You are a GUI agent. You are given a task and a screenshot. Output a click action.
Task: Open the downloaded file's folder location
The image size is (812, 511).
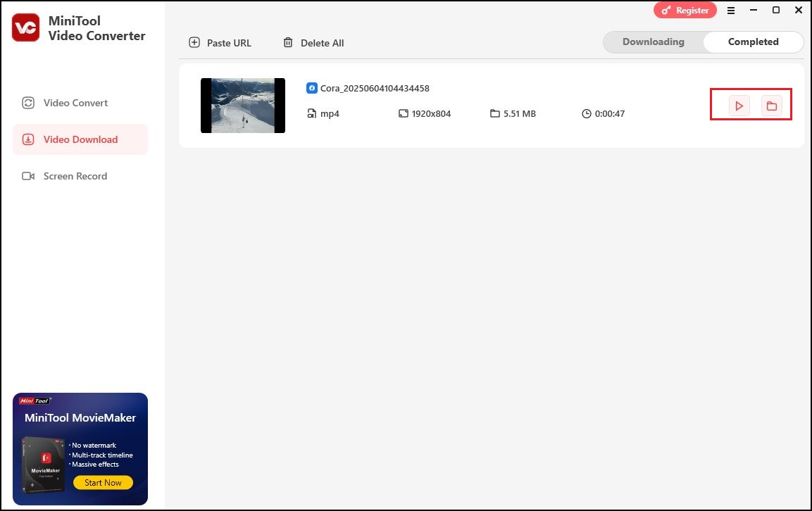[x=772, y=106]
